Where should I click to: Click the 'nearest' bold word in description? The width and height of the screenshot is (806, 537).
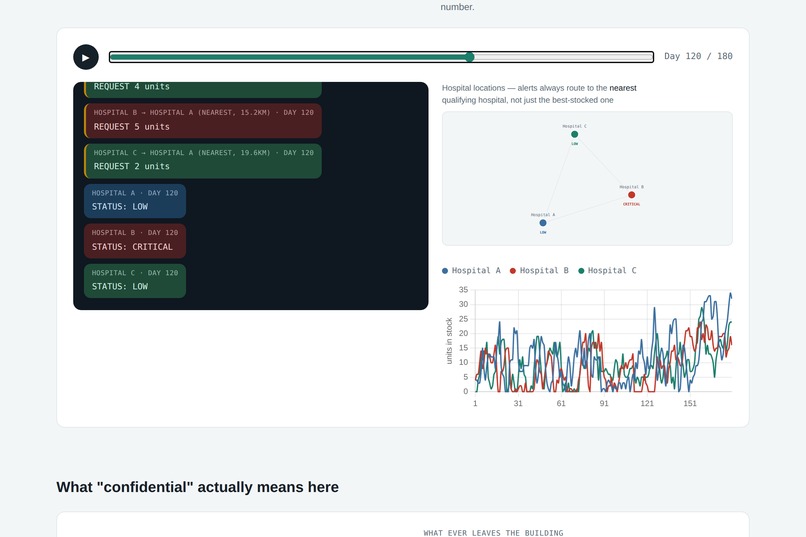coord(623,88)
